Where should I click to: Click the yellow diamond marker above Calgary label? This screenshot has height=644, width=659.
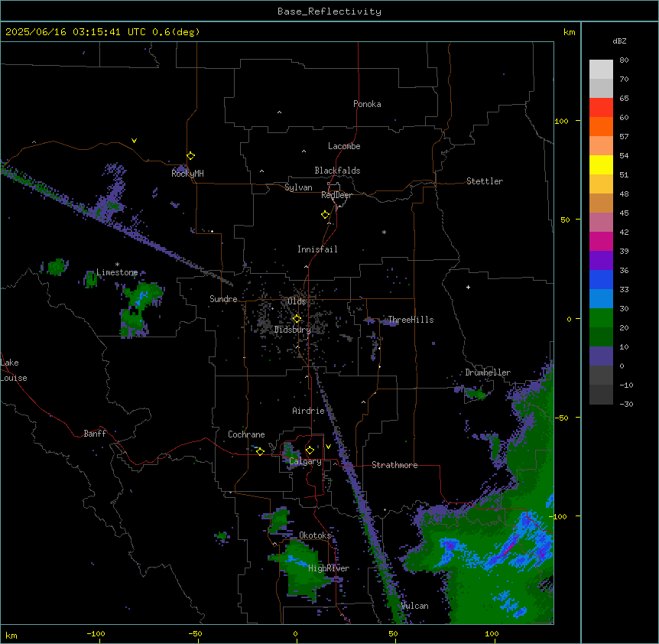[x=310, y=450]
